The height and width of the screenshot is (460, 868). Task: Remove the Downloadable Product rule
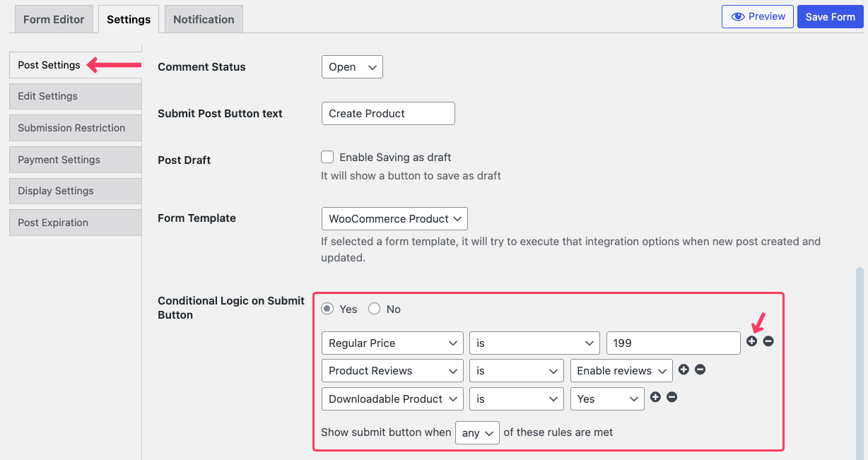coord(672,397)
